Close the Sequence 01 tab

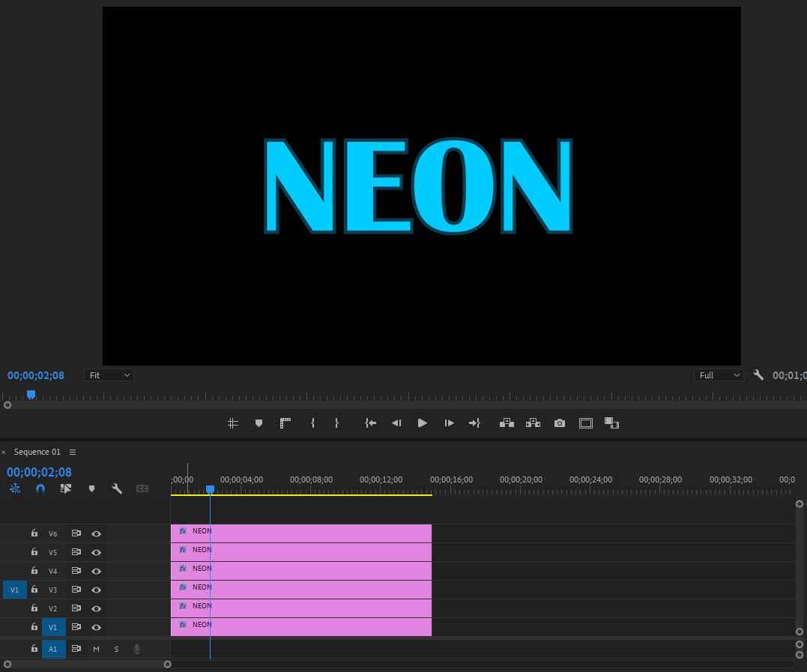[x=4, y=452]
